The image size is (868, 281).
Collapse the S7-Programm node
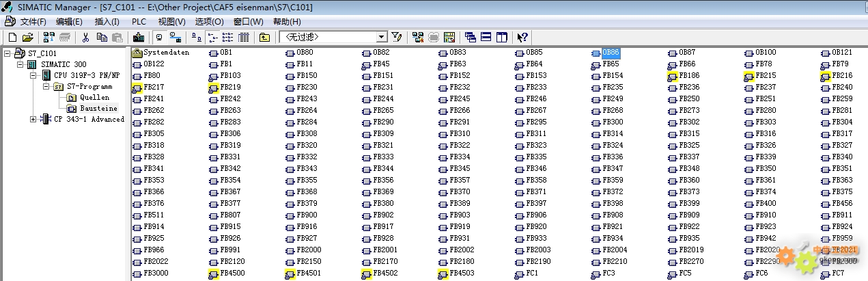[x=46, y=86]
